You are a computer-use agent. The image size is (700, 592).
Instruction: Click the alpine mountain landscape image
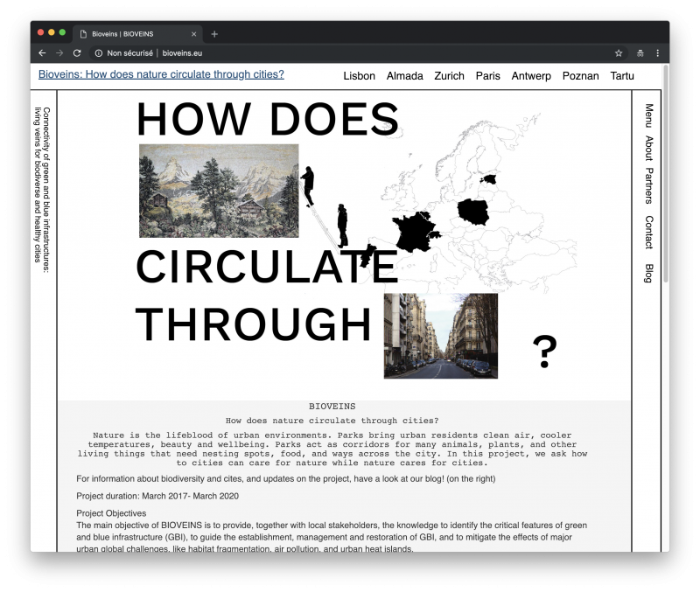pos(219,191)
